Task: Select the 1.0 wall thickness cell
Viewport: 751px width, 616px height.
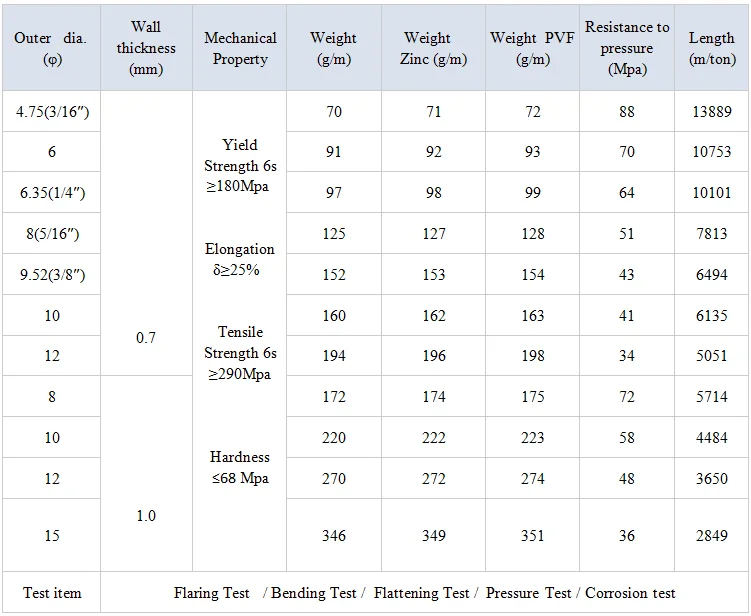Action: [146, 516]
